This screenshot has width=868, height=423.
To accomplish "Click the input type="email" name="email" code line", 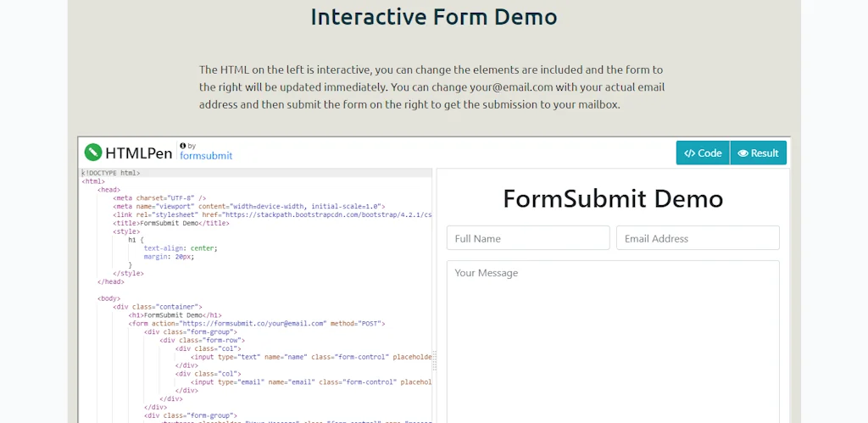I will pyautogui.click(x=311, y=382).
